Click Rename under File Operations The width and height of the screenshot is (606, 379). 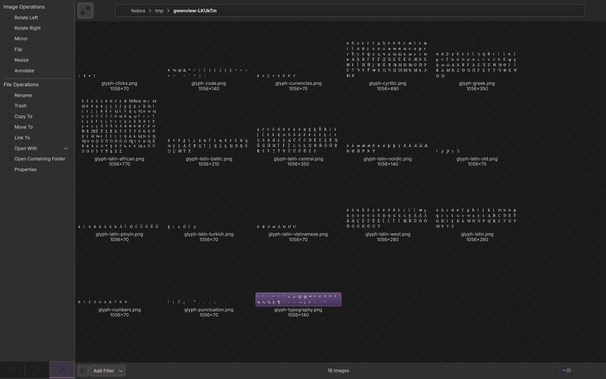coord(23,95)
